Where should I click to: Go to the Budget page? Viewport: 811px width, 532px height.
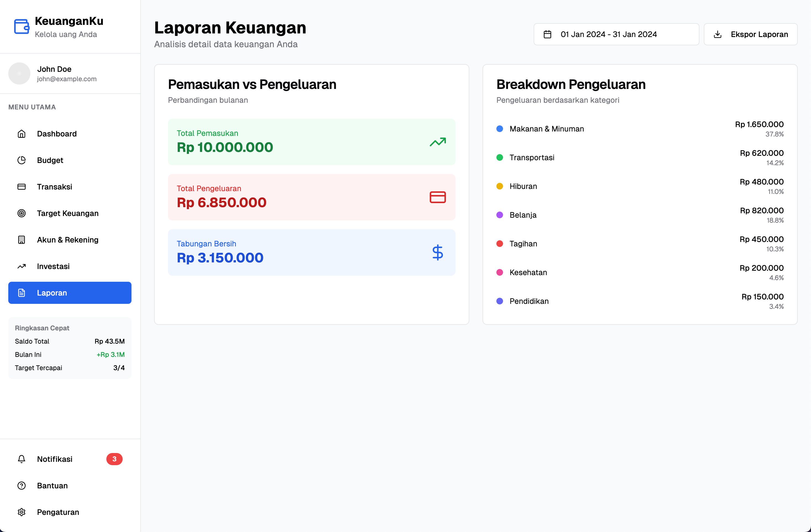(70, 160)
